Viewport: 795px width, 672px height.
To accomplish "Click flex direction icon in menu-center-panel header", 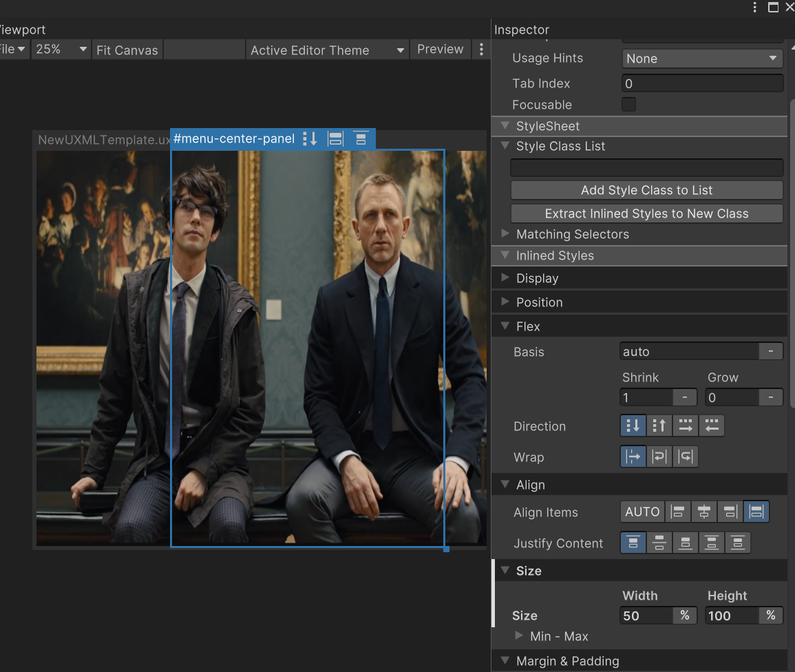I will (x=310, y=138).
